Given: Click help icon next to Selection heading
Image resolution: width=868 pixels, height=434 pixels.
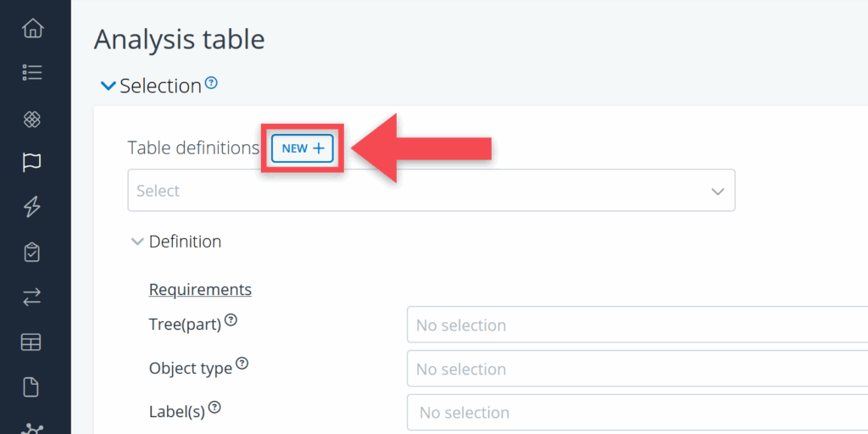Looking at the screenshot, I should tap(212, 83).
